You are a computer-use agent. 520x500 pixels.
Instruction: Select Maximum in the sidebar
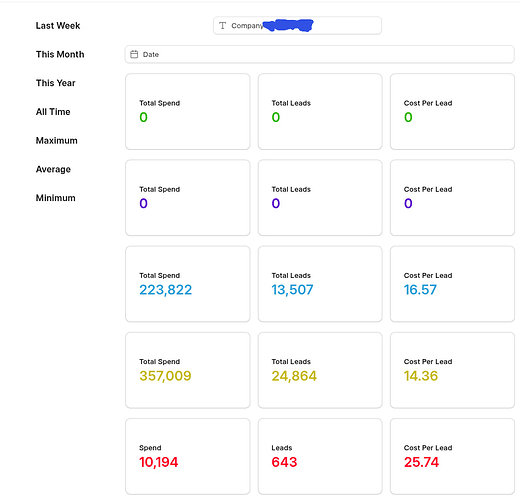57,140
